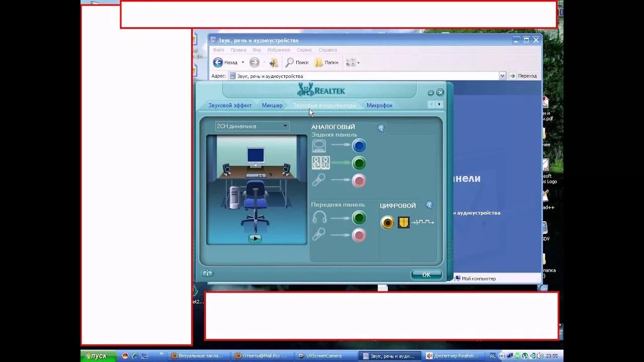Screen dimensions: 644x362
Task: Open analog connector settings wrench icon
Action: 381,128
